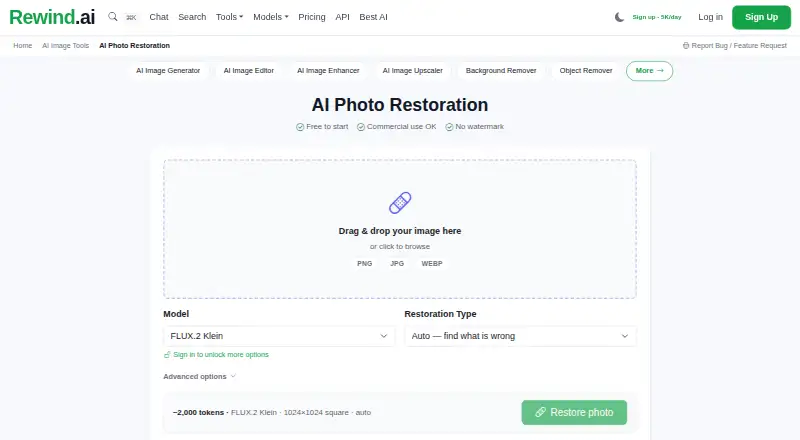The image size is (800, 440).
Task: Go to AI Image Tools breadcrumb
Action: pyautogui.click(x=65, y=45)
